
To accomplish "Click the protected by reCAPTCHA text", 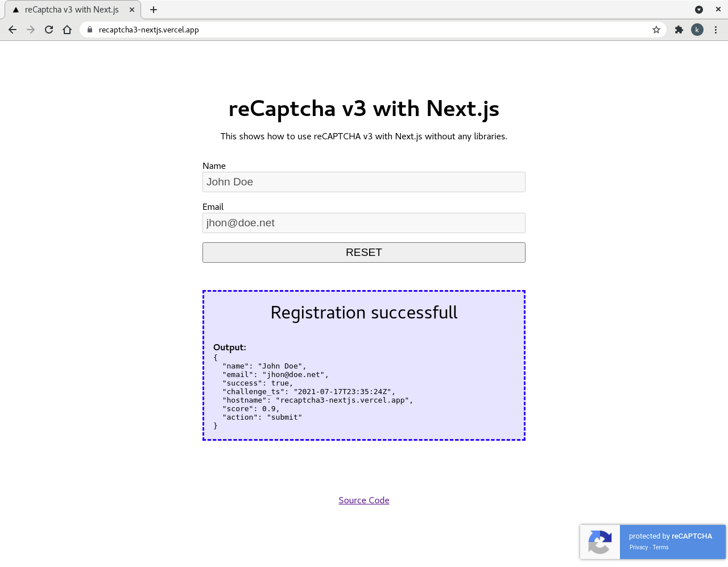I will pos(671,536).
